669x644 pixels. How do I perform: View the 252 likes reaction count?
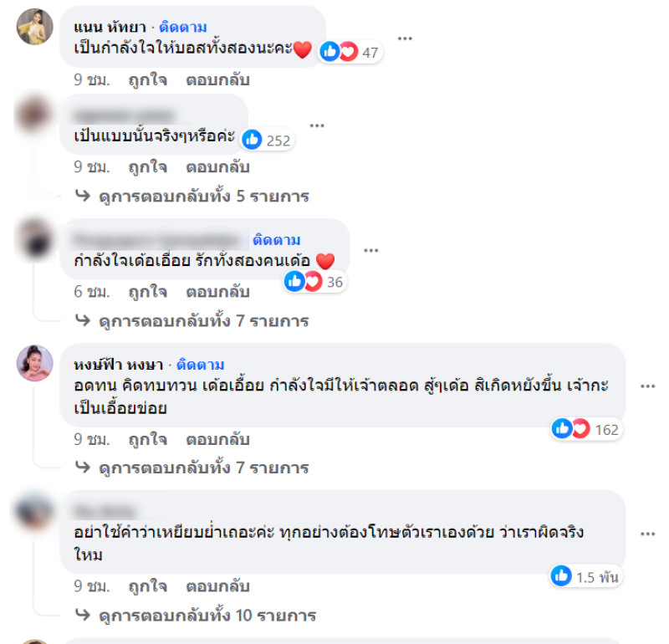pyautogui.click(x=267, y=140)
